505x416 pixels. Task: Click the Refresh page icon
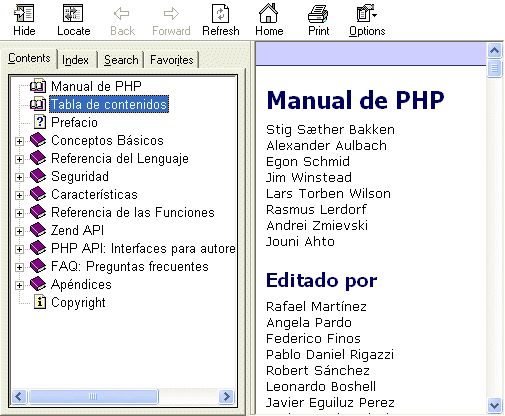point(220,14)
